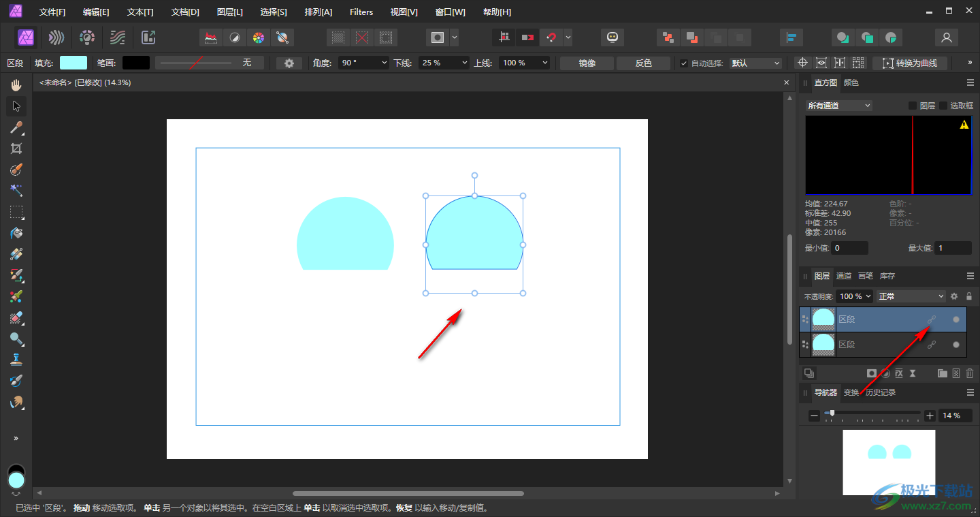
Task: Select the Hand (view) tool
Action: point(16,85)
